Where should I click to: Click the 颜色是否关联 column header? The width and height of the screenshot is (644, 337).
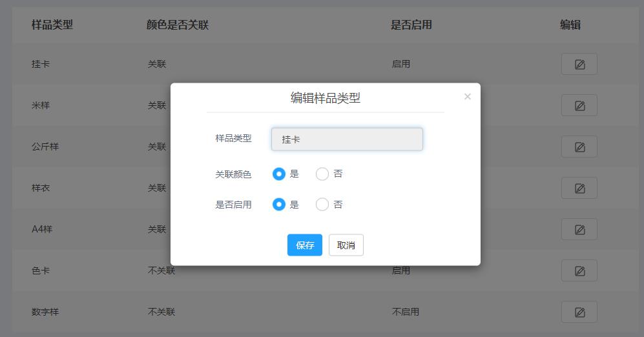click(x=178, y=25)
